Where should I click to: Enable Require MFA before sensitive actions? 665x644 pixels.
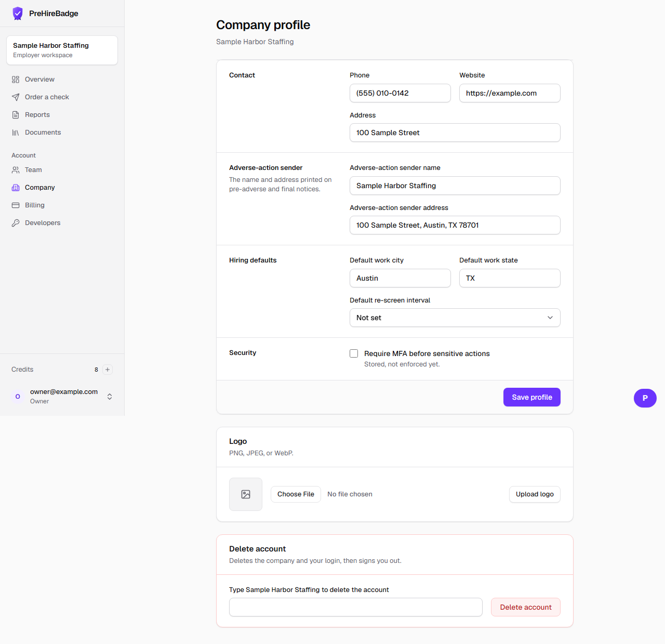pyautogui.click(x=354, y=353)
